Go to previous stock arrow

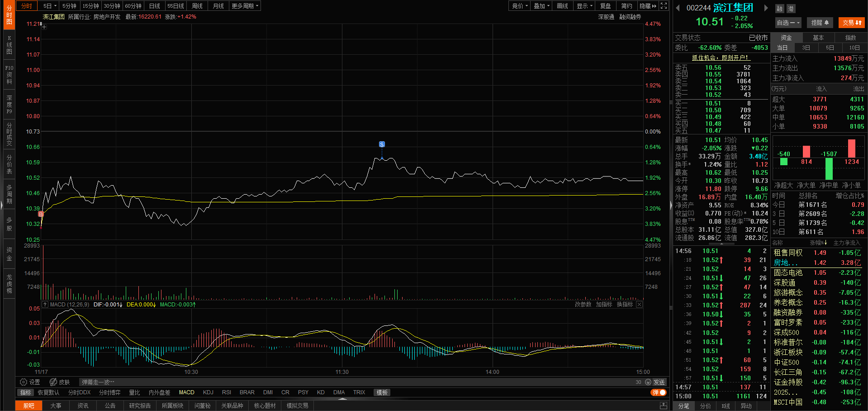pos(678,8)
